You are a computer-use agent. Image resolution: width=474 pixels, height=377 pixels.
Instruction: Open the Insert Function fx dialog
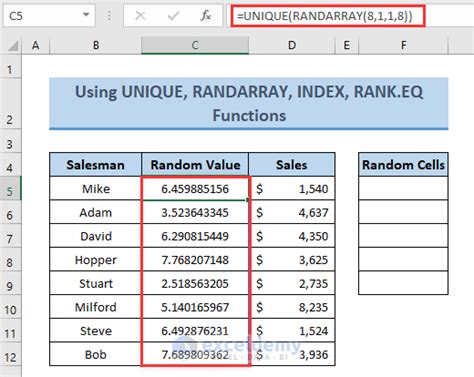tap(206, 15)
